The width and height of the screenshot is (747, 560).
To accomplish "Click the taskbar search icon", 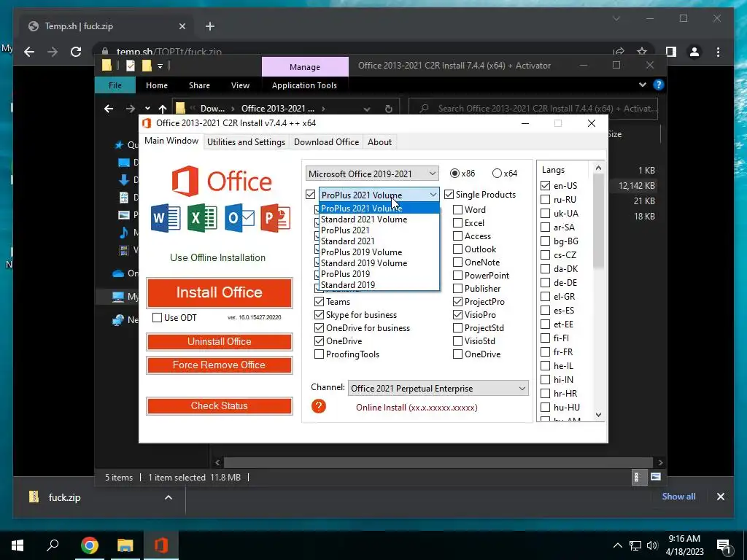I will coord(53,545).
